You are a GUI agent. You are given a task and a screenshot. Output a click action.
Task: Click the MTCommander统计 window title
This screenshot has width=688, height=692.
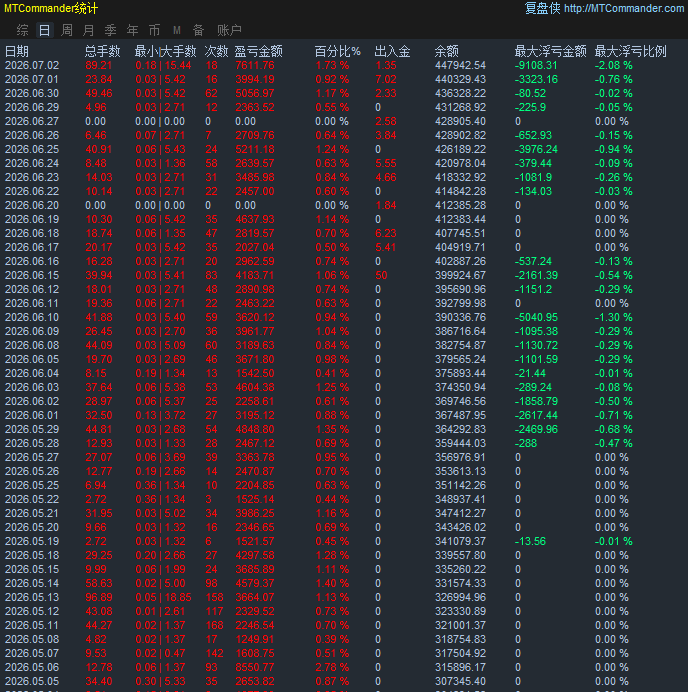(x=51, y=8)
